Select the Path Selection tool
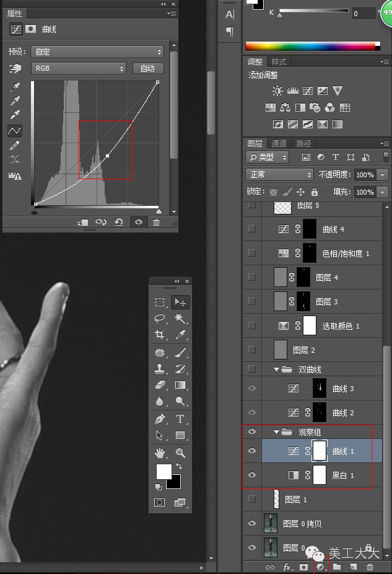The height and width of the screenshot is (574, 392). point(159,435)
